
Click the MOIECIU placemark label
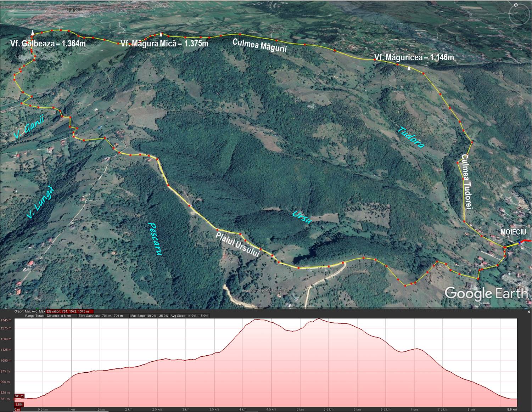pos(513,232)
